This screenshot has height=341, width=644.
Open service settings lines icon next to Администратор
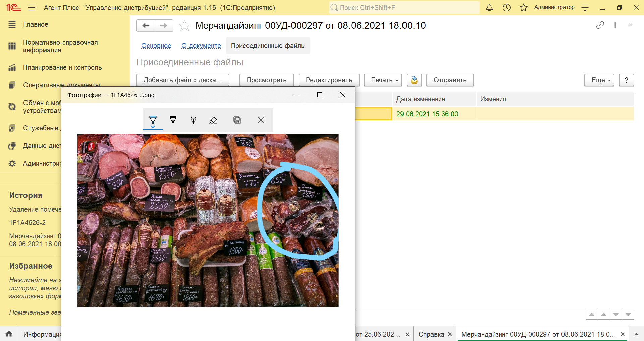585,8
